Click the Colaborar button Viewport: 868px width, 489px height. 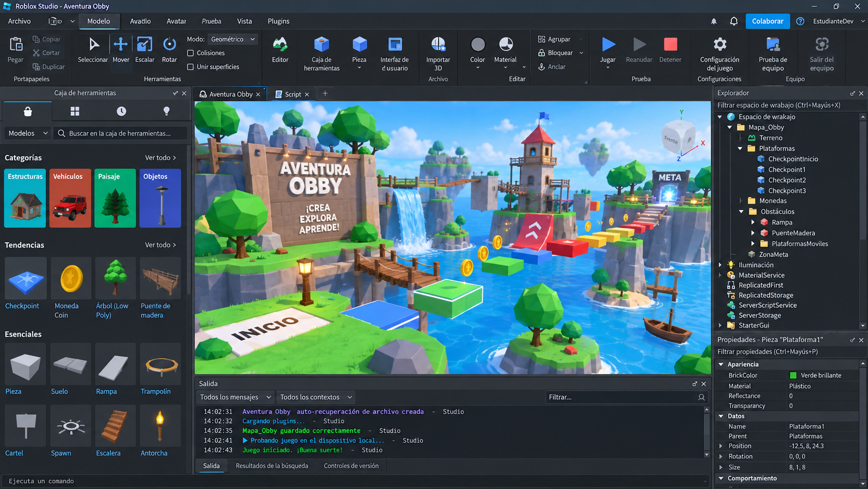(x=767, y=21)
